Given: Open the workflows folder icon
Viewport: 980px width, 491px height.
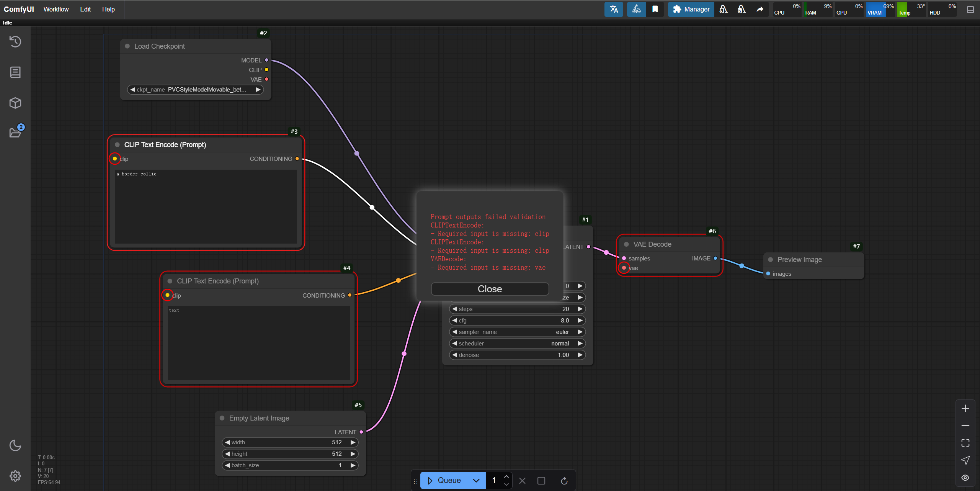Looking at the screenshot, I should [x=15, y=133].
